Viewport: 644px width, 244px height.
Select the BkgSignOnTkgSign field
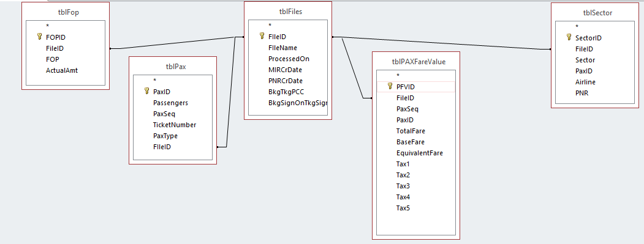point(288,103)
